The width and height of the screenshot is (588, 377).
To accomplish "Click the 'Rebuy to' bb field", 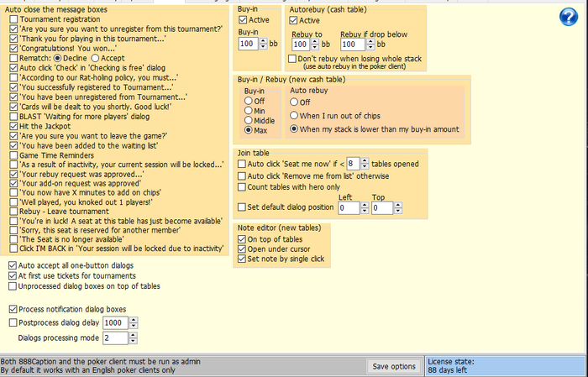I will 301,45.
